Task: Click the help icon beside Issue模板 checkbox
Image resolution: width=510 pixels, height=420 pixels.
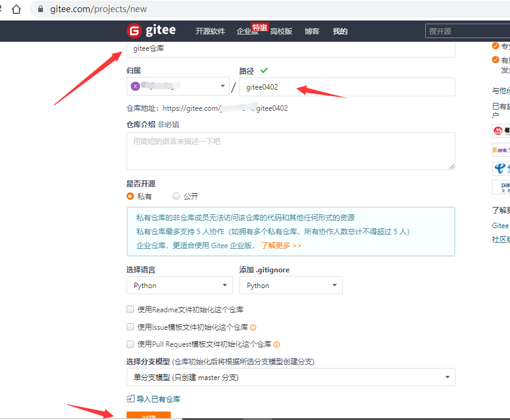Action: coord(253,327)
